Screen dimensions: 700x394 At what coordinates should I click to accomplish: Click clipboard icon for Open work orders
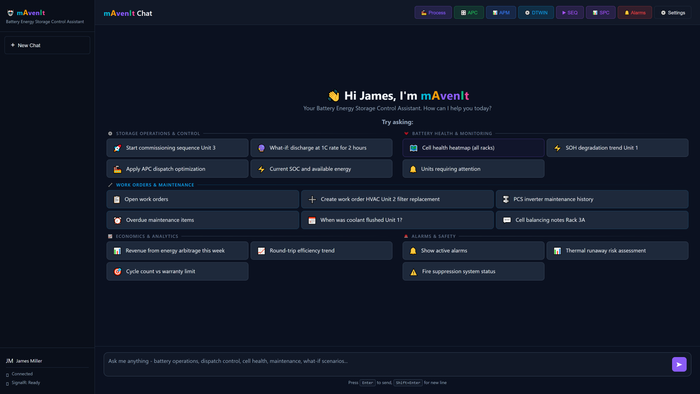[117, 199]
